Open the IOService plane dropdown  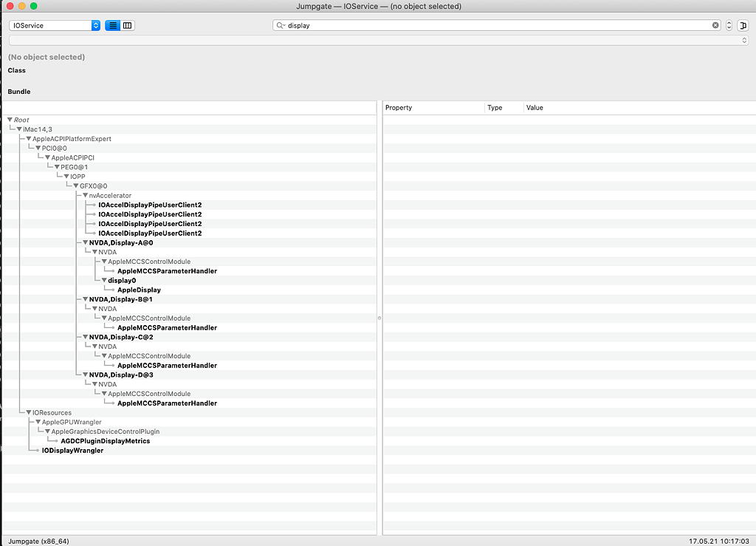55,25
